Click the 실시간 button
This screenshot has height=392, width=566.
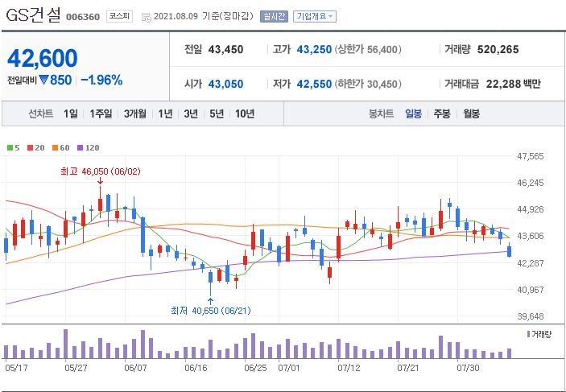coord(274,16)
